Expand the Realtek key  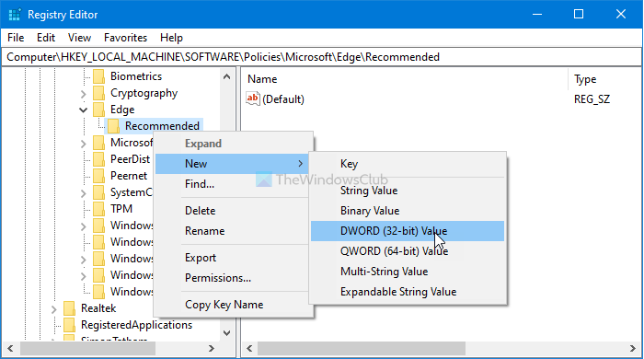point(53,309)
